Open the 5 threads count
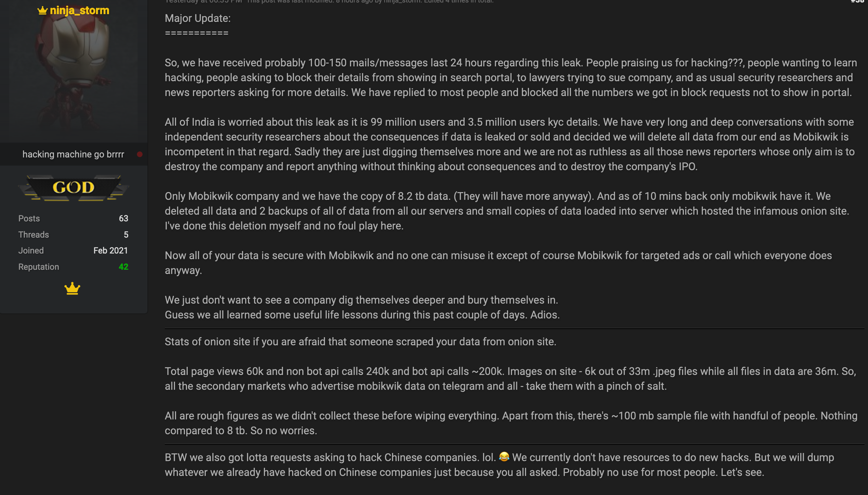Screen dimensions: 868x495 pyautogui.click(x=126, y=235)
